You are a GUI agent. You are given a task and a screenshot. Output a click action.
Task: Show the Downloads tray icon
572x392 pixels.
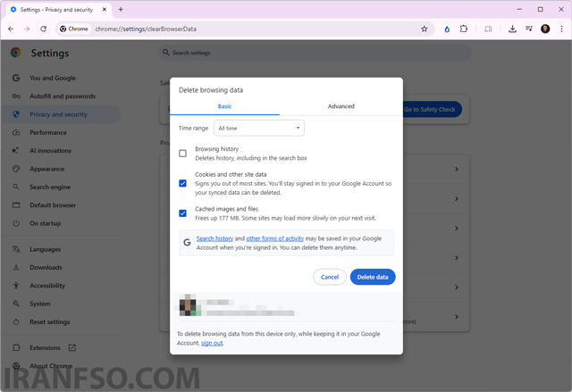point(512,29)
